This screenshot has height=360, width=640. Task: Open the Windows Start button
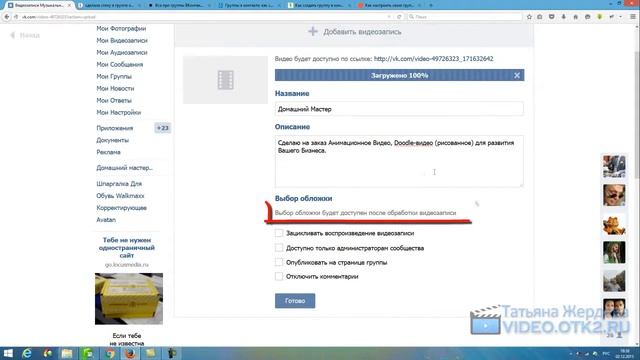(x=8, y=353)
